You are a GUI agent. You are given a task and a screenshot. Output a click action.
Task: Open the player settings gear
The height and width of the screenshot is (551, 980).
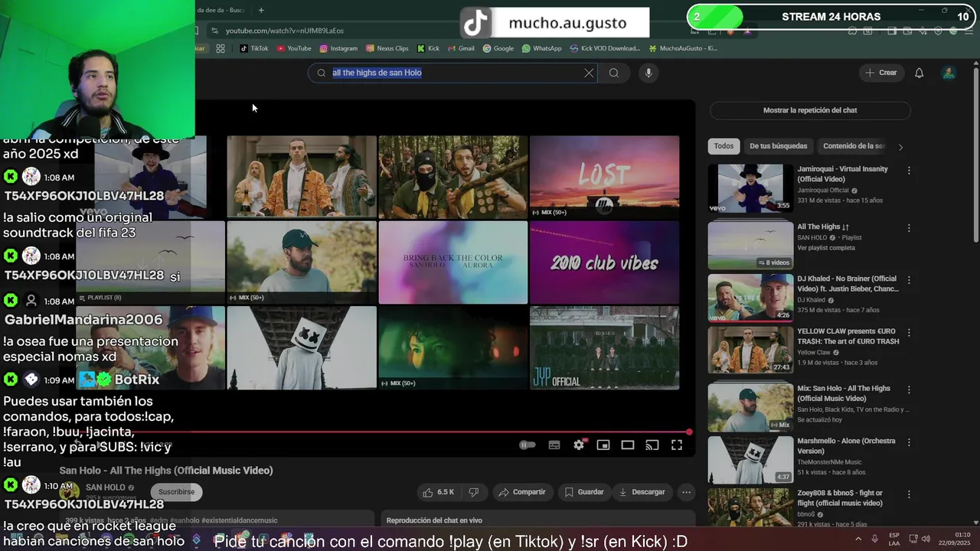(x=579, y=445)
